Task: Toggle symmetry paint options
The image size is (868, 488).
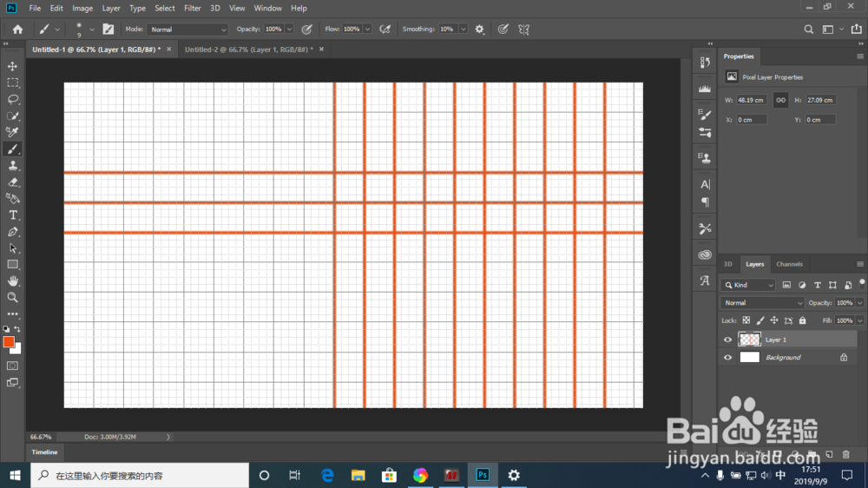Action: 523,30
